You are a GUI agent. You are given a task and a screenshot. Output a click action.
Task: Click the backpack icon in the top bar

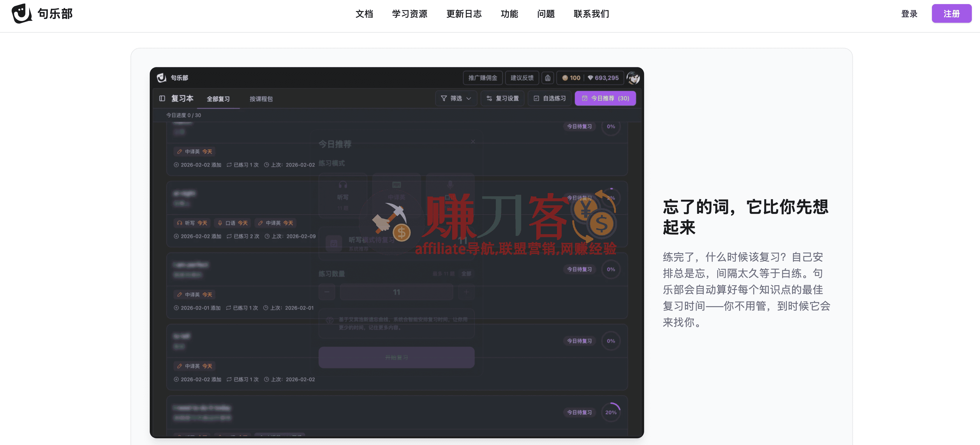(548, 78)
